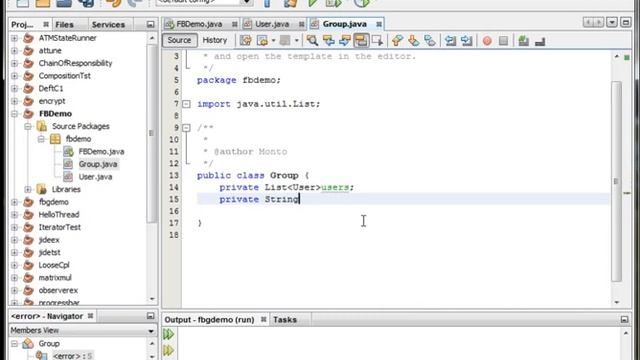This screenshot has width=640, height=360.
Task: Go to Find Previous Occurrence icon
Action: [x=329, y=40]
